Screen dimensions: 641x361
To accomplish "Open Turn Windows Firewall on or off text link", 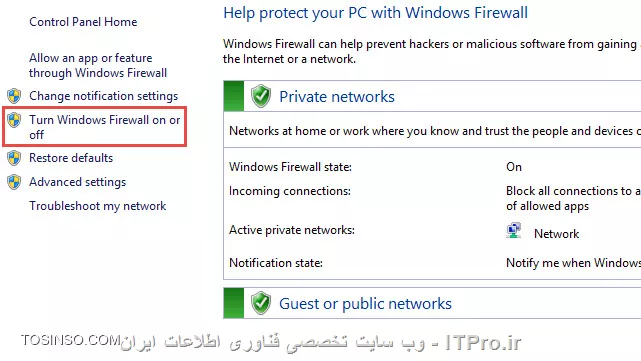I will tap(104, 127).
